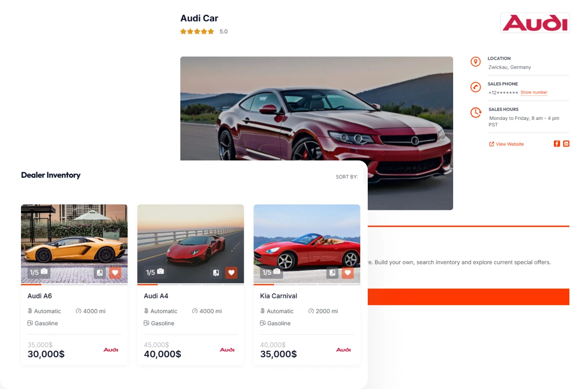The height and width of the screenshot is (389, 588).
Task: Open the Sort By dropdown
Action: [347, 177]
